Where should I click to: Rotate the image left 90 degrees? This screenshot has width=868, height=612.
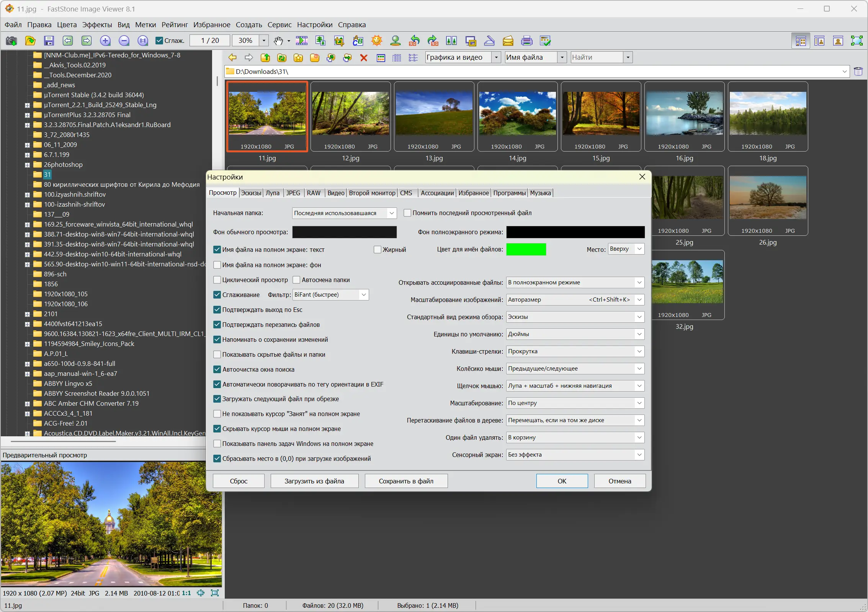click(414, 41)
